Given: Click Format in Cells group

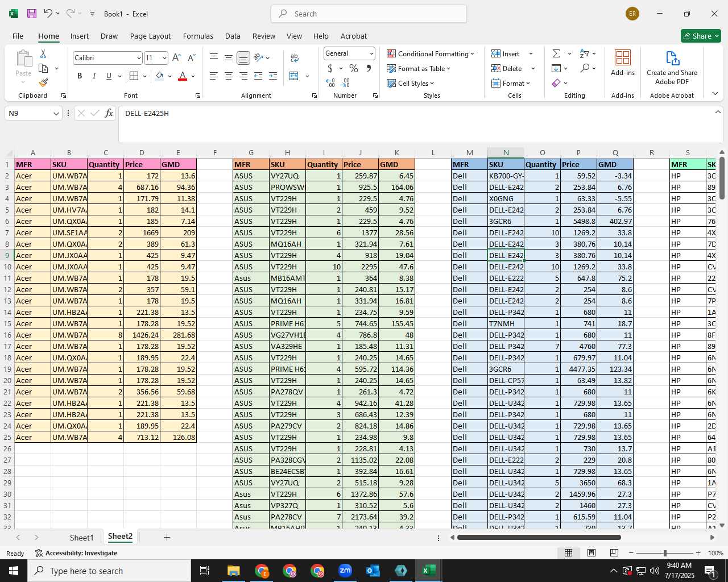Looking at the screenshot, I should pos(511,83).
